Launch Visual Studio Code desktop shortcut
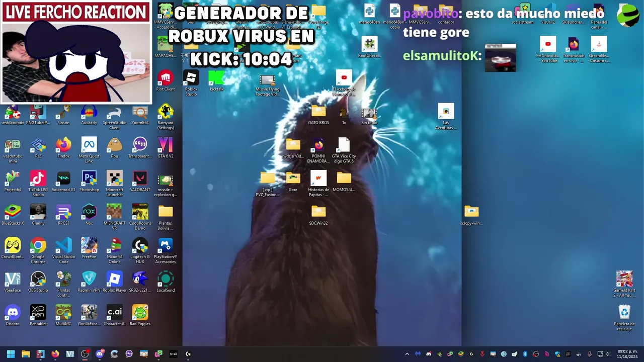644x362 pixels. pyautogui.click(x=63, y=251)
